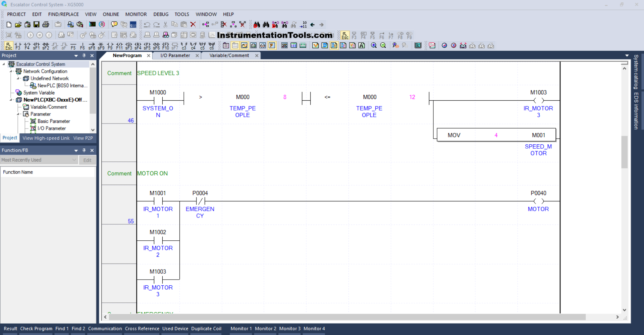
Task: Pin the Project panel
Action: [x=84, y=56]
